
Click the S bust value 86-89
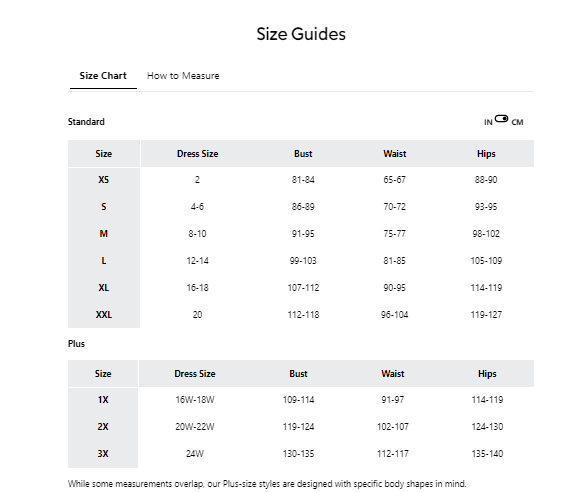303,207
